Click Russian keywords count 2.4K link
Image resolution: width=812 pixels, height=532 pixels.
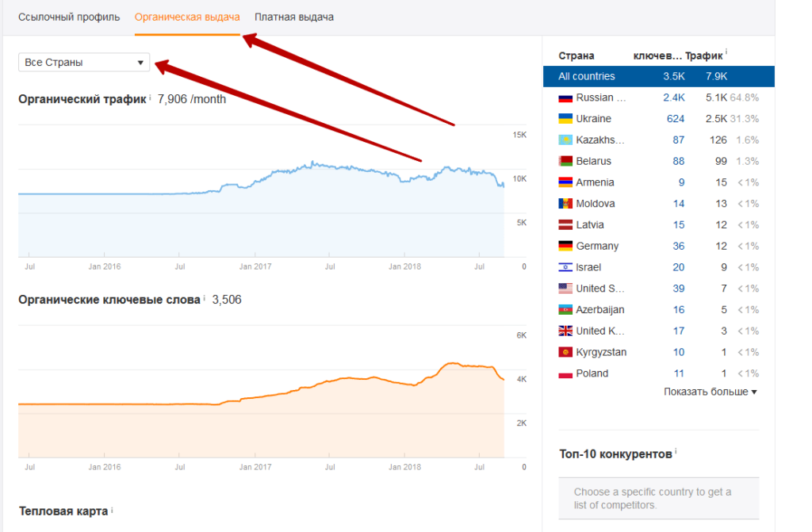(x=673, y=98)
